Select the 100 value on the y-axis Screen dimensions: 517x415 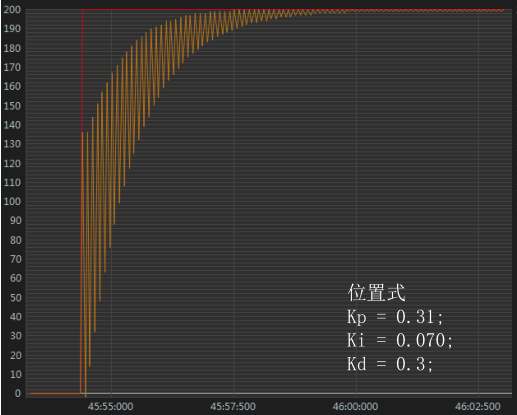pos(12,202)
